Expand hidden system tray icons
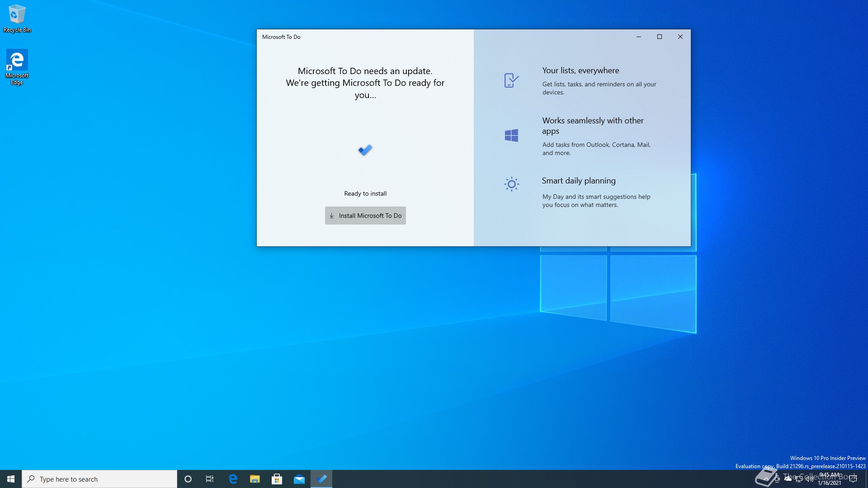Image resolution: width=868 pixels, height=488 pixels. point(766,479)
